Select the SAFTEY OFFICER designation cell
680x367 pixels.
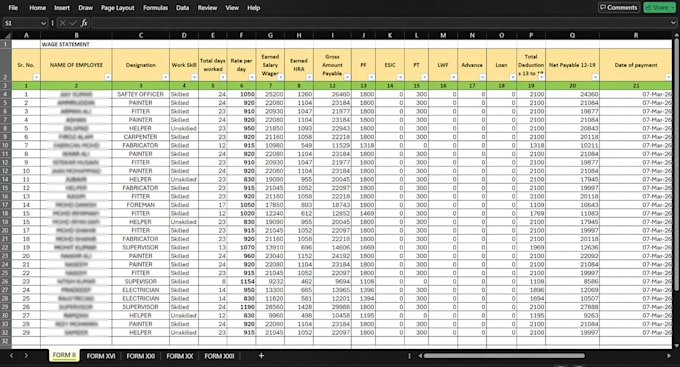[141, 94]
